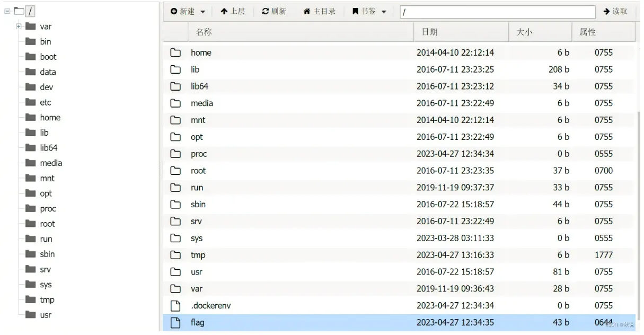Focus the path input field
The image size is (644, 335).
coord(497,12)
